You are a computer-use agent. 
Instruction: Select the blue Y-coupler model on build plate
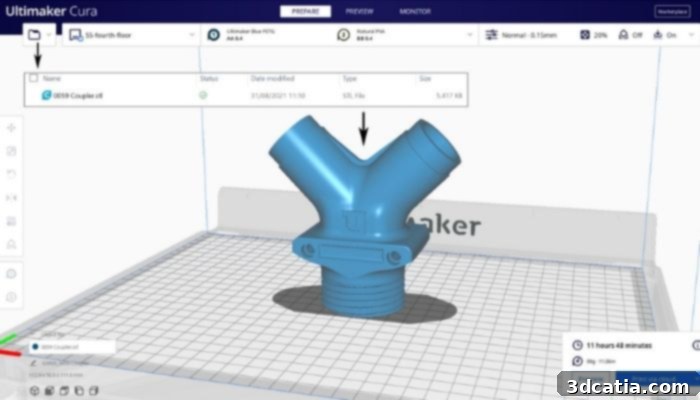(364, 219)
